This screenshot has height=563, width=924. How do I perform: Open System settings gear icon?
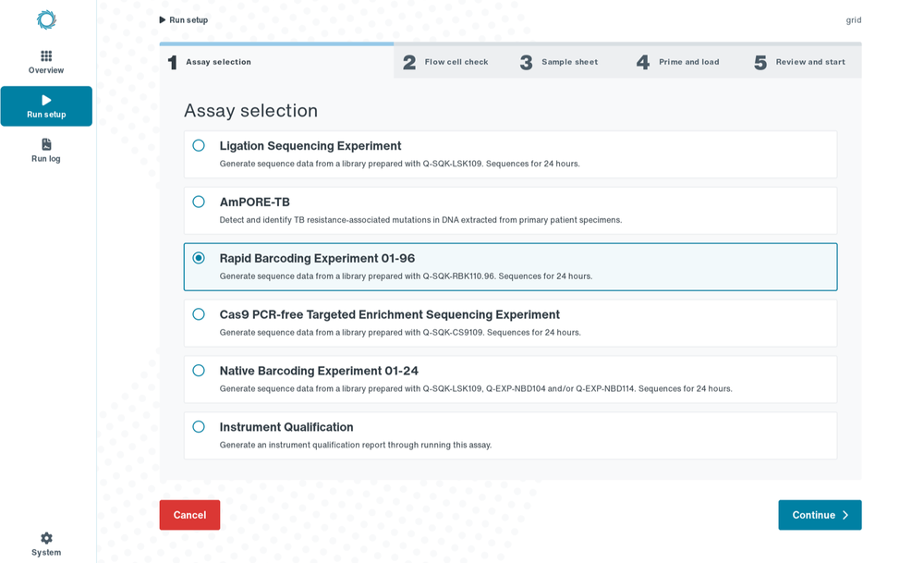coord(46,538)
